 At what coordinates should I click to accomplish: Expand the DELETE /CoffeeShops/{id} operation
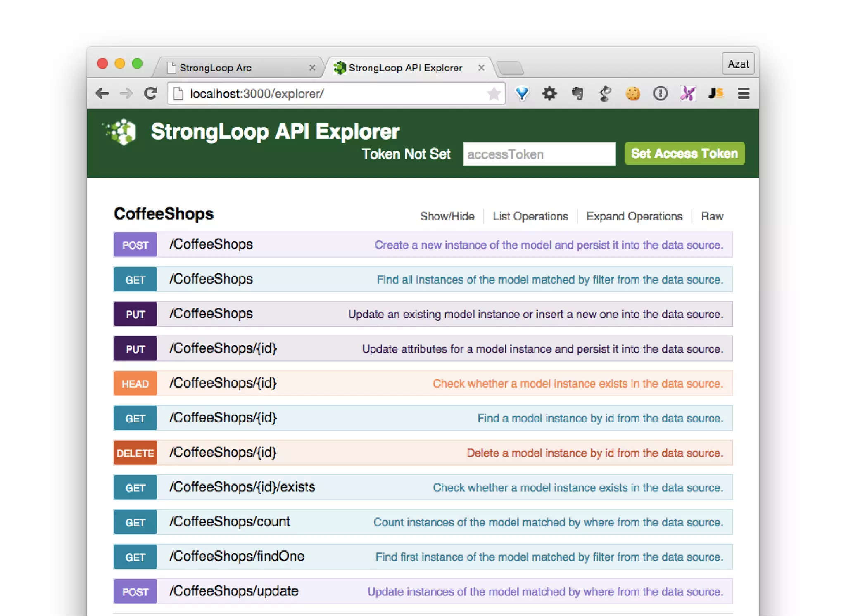[423, 453]
